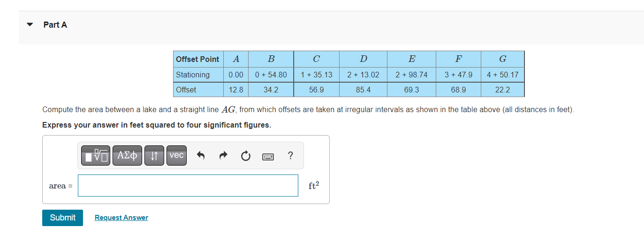This screenshot has width=644, height=235.
Task: Click the column G header cell
Action: coord(502,59)
